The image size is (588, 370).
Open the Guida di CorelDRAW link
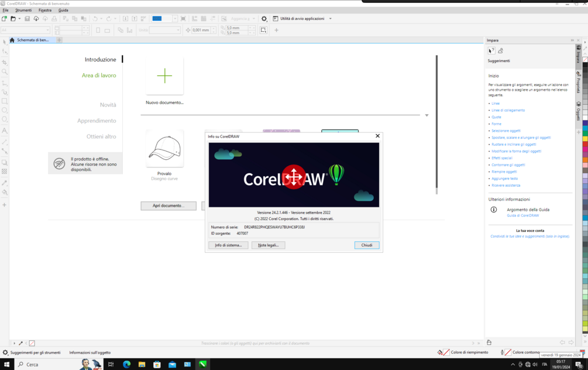coord(522,215)
